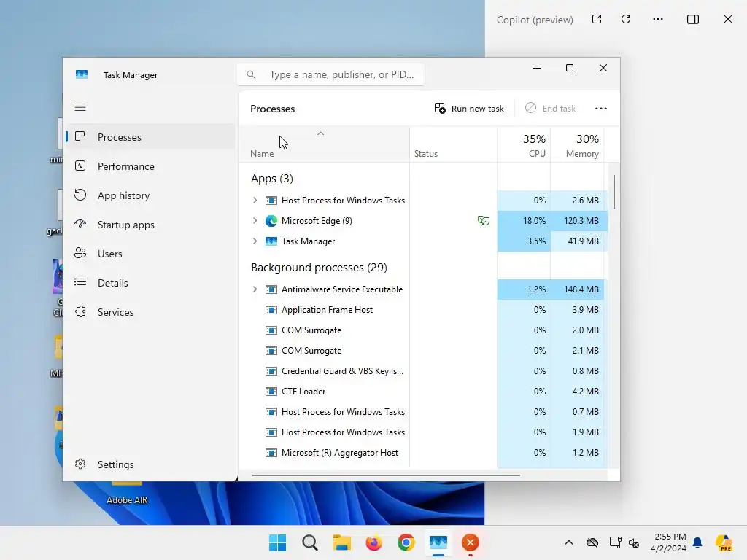
Task: Open Task Manager Settings
Action: (x=150, y=464)
